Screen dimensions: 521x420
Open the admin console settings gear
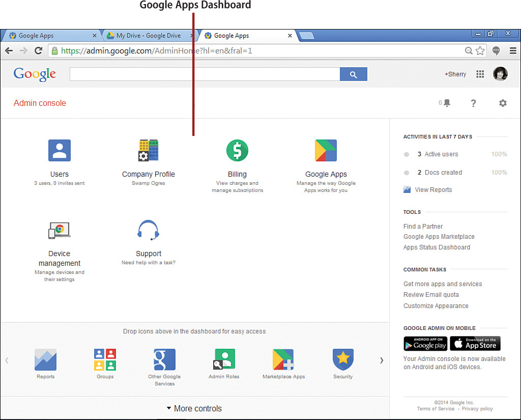point(503,103)
